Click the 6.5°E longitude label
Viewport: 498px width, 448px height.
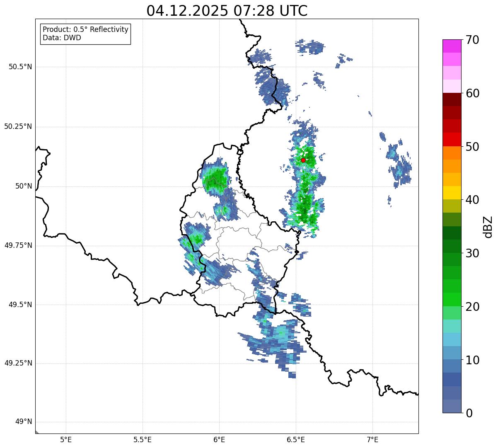coord(296,439)
